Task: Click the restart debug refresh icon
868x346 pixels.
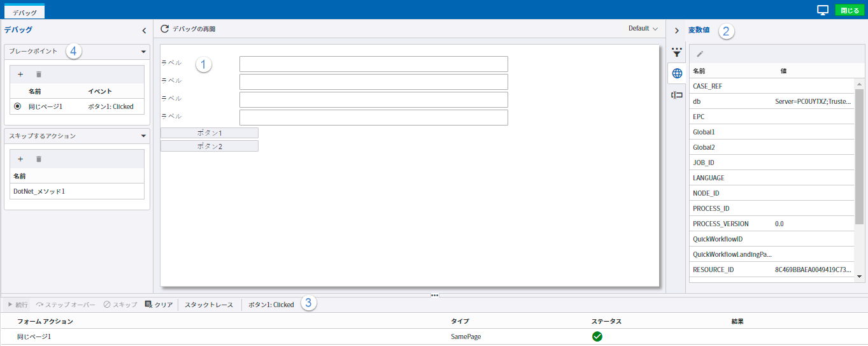Action: pyautogui.click(x=165, y=29)
